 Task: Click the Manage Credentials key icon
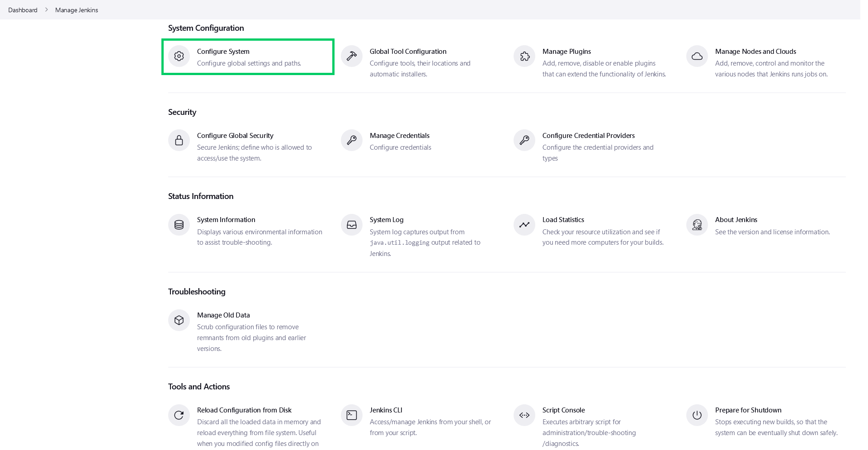coord(352,140)
